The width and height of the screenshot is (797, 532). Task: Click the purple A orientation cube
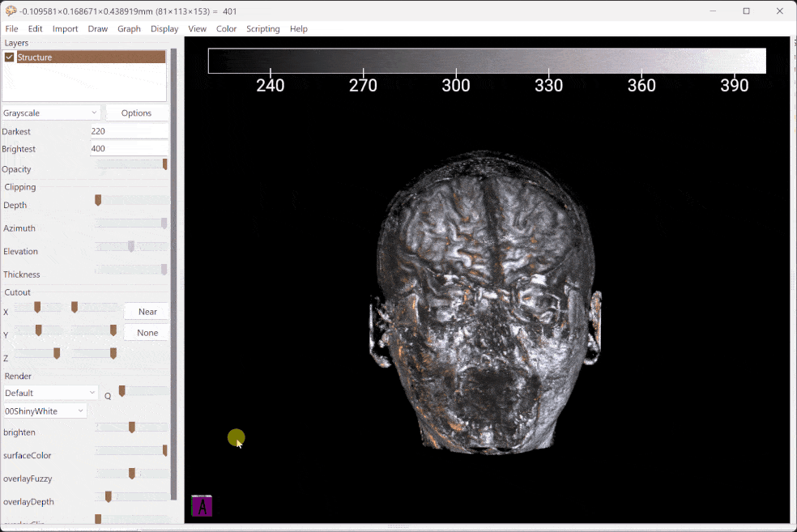click(202, 505)
